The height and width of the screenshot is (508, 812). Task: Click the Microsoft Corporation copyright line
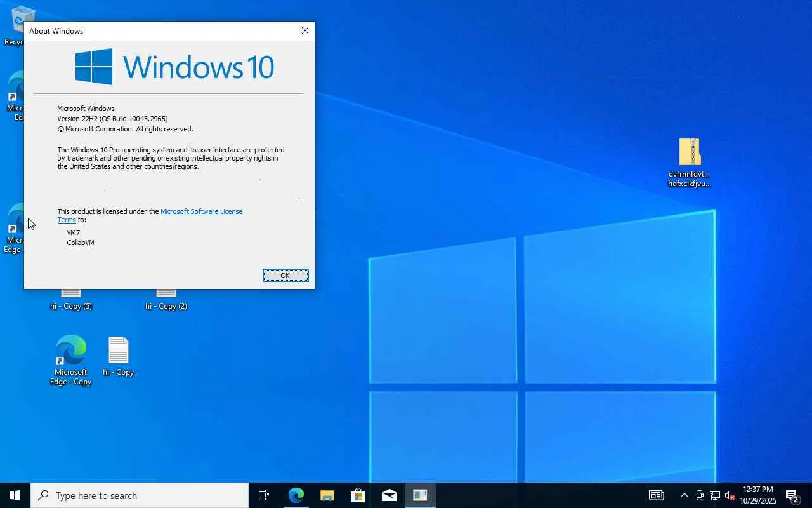[x=125, y=129]
